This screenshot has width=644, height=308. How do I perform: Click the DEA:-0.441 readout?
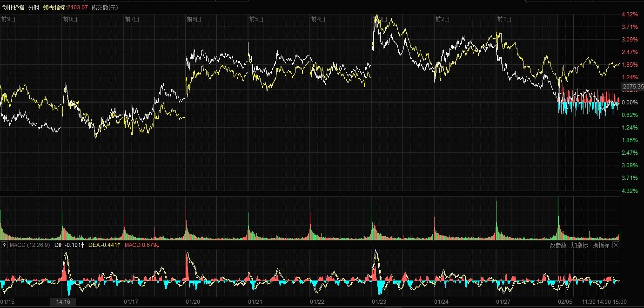[x=105, y=245]
